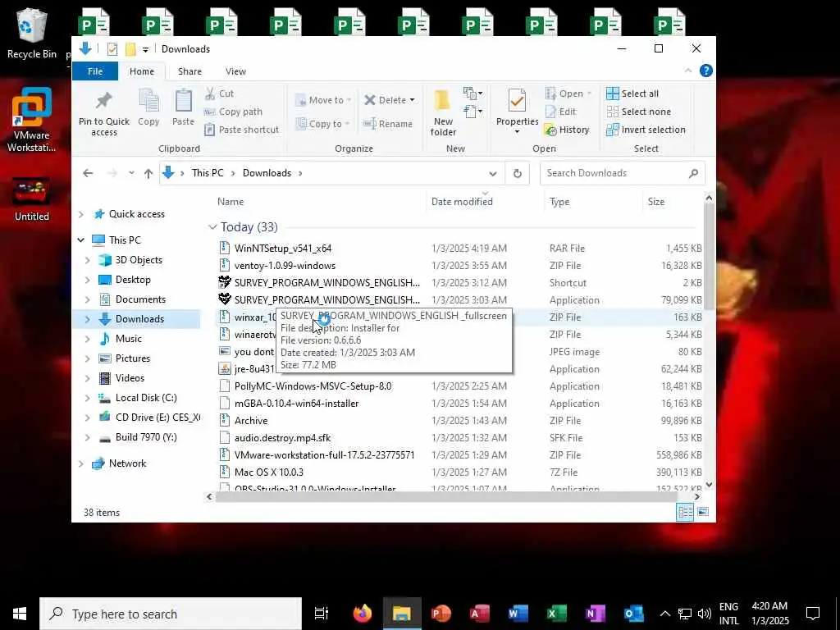Sort by Name column header

pos(231,202)
